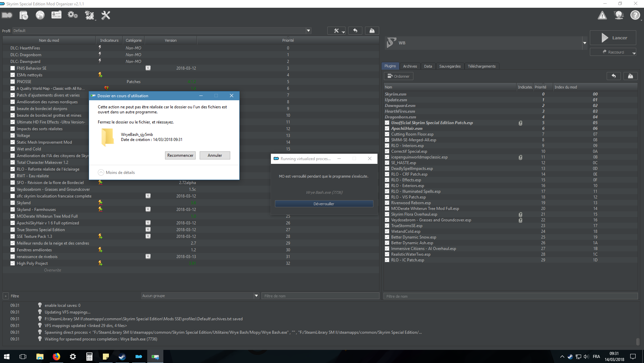Open the Aucun groupe dropdown
Screen dimensions: 644x363
200,296
